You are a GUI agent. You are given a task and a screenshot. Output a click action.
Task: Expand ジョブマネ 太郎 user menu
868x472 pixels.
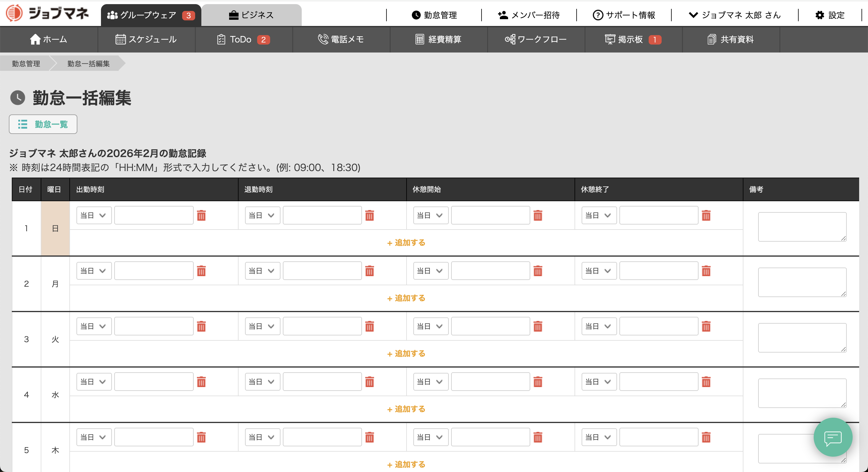pos(735,15)
